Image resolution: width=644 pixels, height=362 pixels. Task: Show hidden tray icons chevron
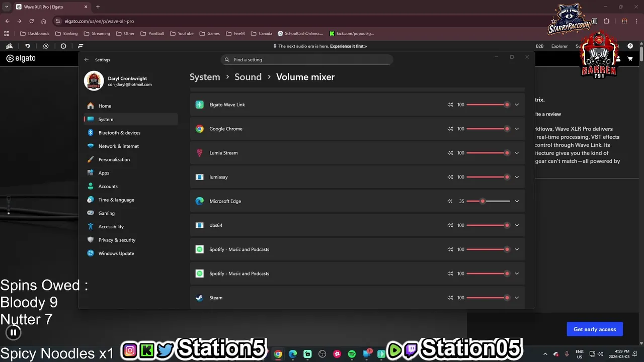pos(545,354)
